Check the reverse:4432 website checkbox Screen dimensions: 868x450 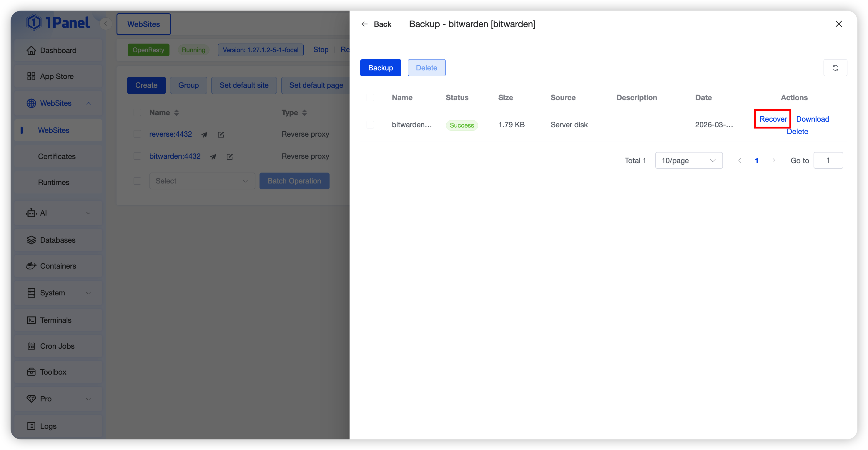point(137,134)
